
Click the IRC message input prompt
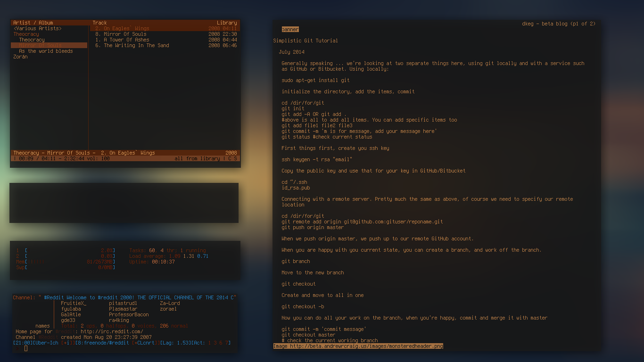26,348
